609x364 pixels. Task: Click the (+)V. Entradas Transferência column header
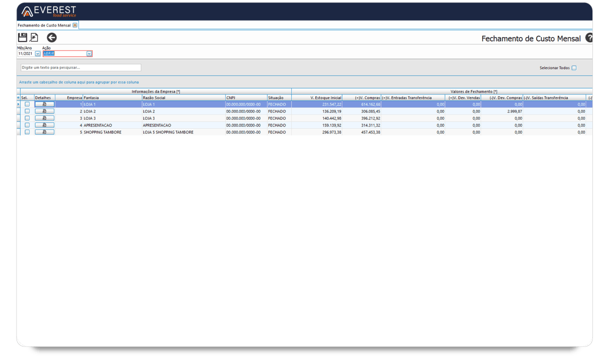[x=413, y=98]
